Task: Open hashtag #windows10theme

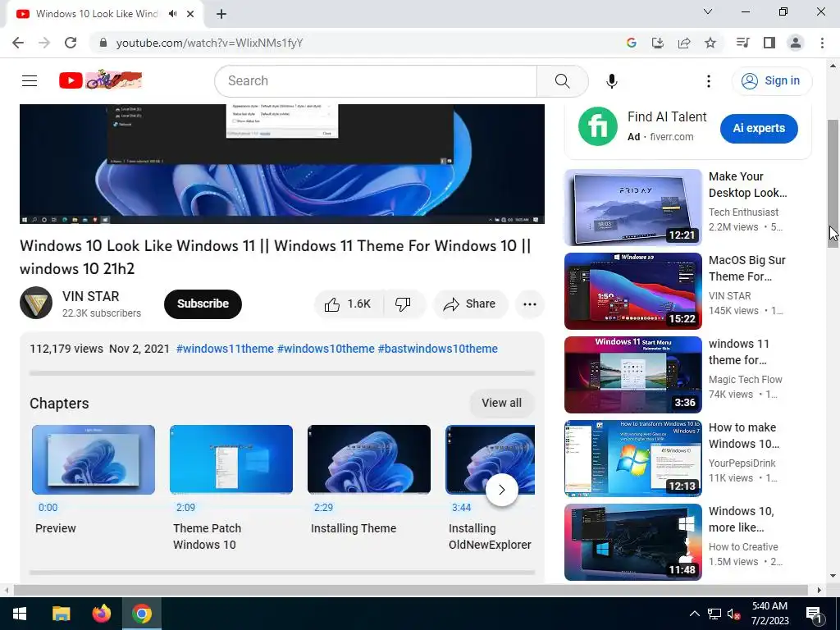Action: pyautogui.click(x=326, y=349)
